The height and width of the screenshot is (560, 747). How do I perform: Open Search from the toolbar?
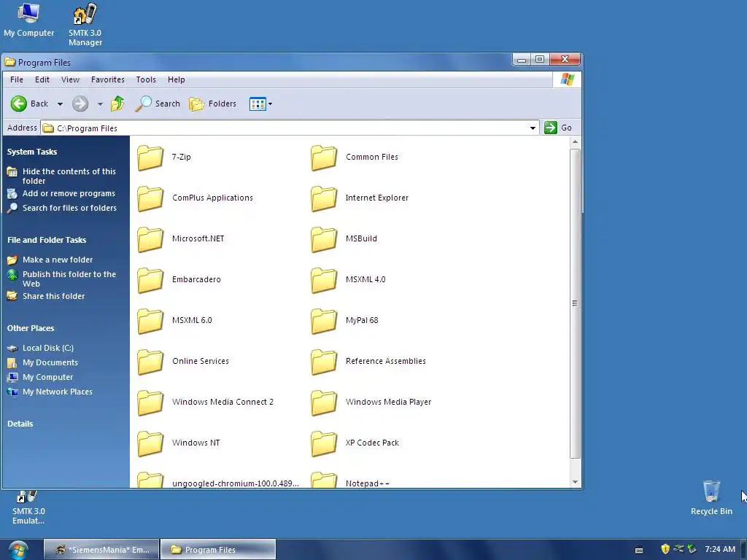(x=158, y=104)
